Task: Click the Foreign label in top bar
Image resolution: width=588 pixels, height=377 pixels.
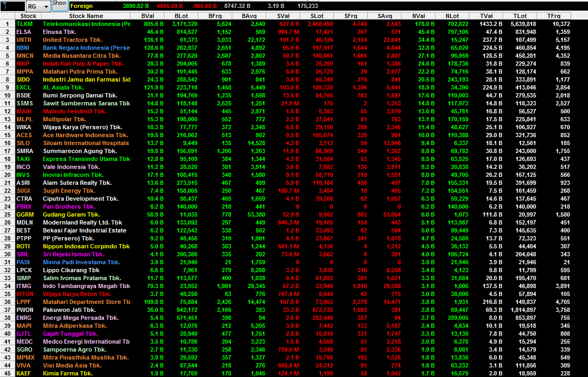Action: click(x=81, y=6)
